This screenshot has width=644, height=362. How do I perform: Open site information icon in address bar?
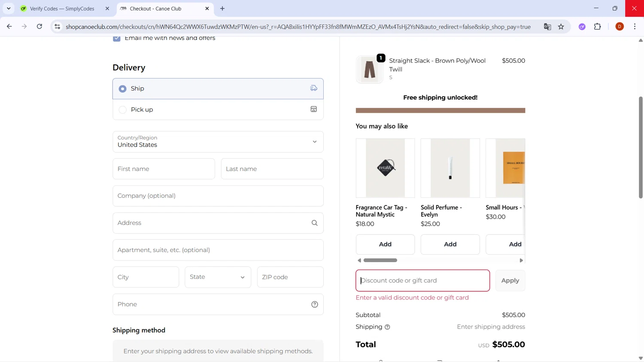(57, 27)
